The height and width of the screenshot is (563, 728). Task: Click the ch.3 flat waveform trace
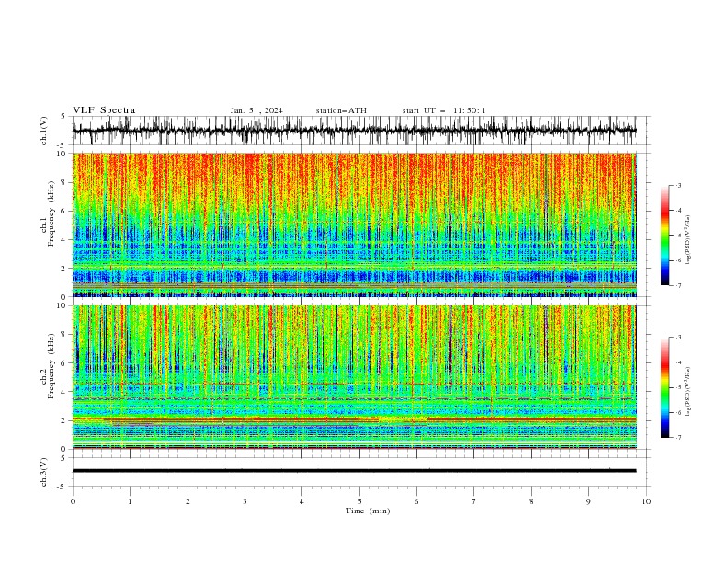click(x=355, y=471)
